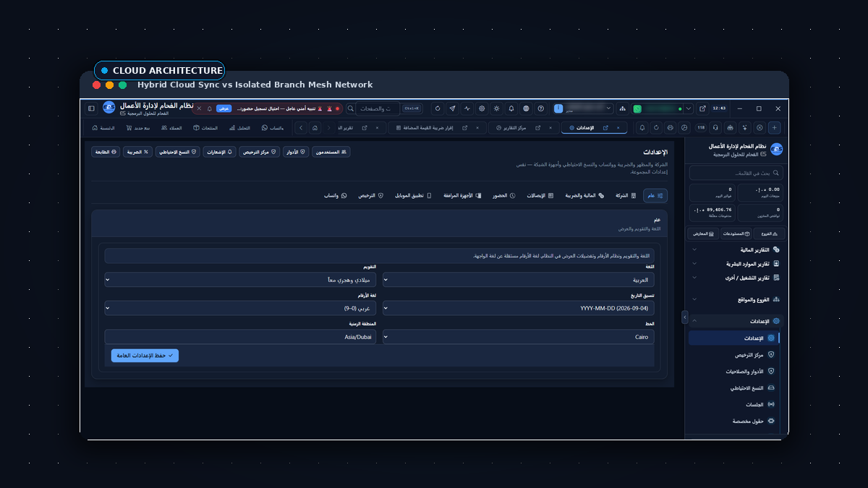Open notifications bell in top toolbar
Viewport: 868px width, 488px height.
pos(511,108)
